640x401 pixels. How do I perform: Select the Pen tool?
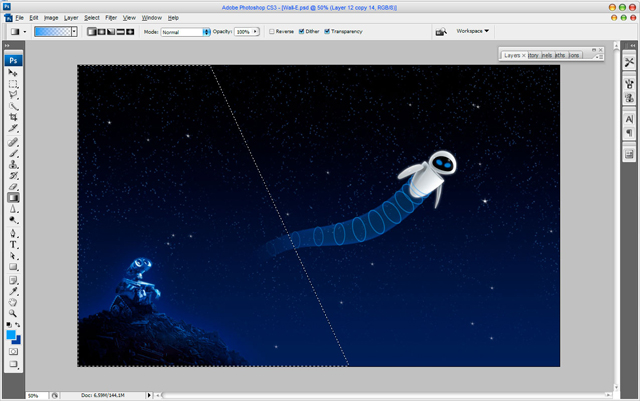click(13, 234)
